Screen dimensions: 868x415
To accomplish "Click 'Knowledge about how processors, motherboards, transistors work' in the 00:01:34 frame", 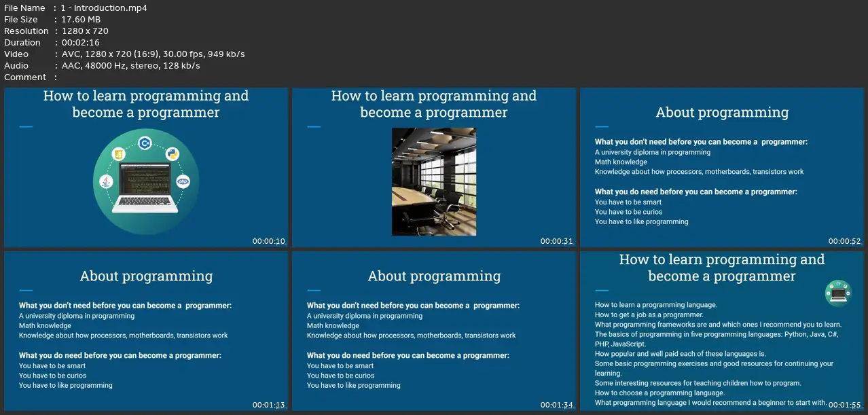I will (x=412, y=336).
